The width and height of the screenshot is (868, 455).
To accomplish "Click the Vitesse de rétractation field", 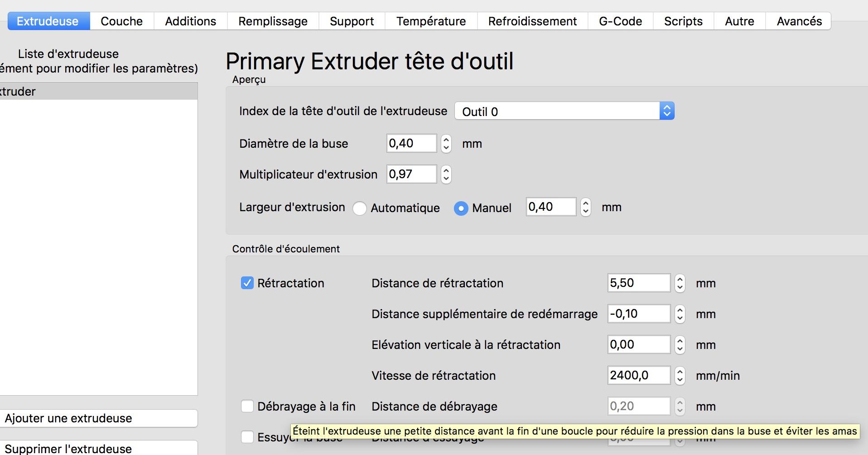I will coord(639,376).
